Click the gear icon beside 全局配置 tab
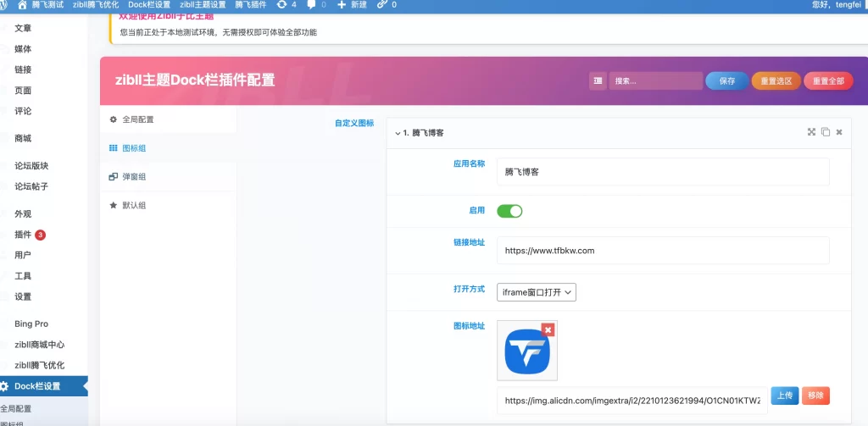This screenshot has height=426, width=868. 113,119
